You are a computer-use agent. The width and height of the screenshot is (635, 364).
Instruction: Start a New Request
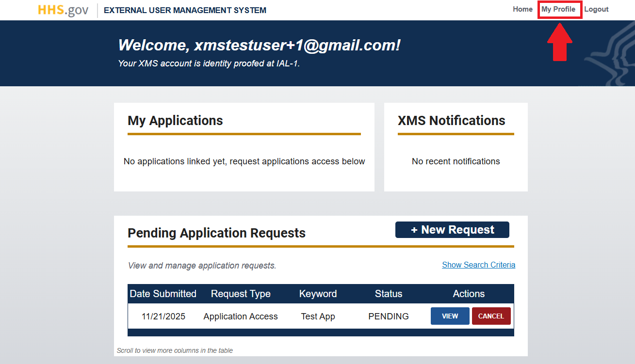(x=452, y=230)
